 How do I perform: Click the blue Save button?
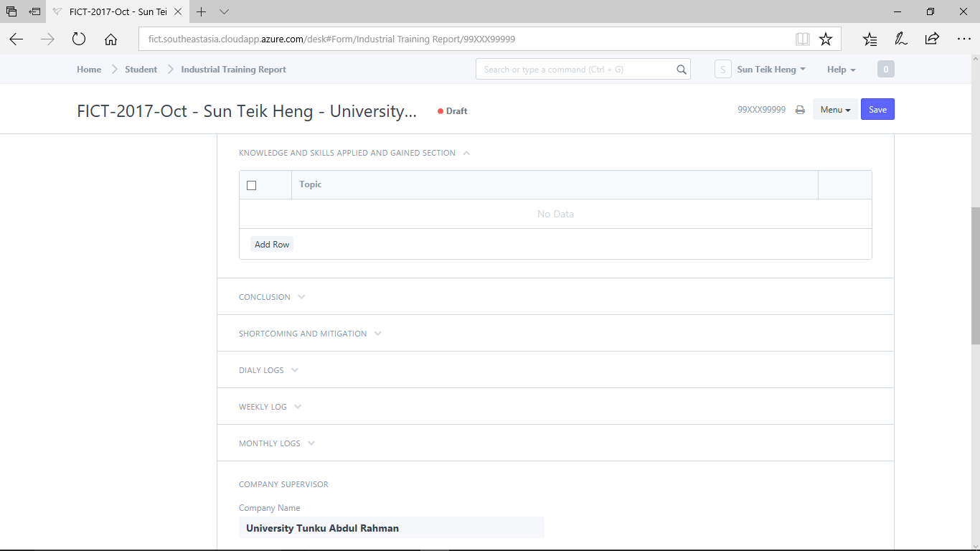877,109
